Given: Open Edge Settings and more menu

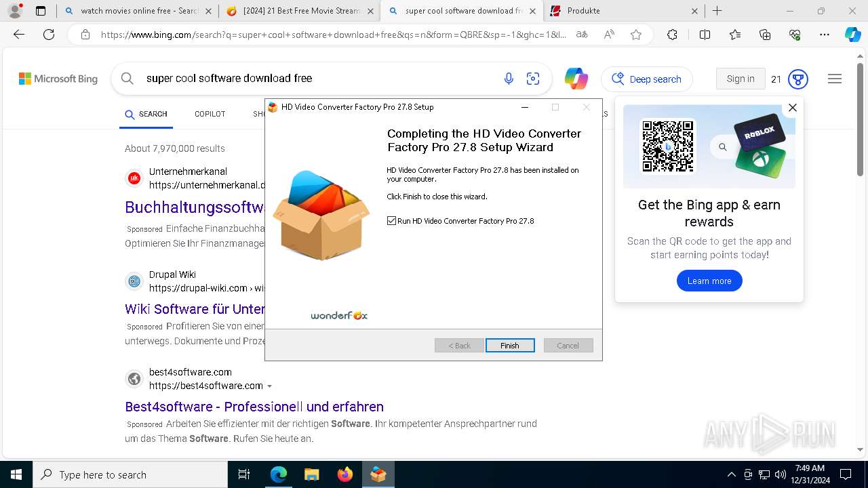Looking at the screenshot, I should (x=825, y=35).
